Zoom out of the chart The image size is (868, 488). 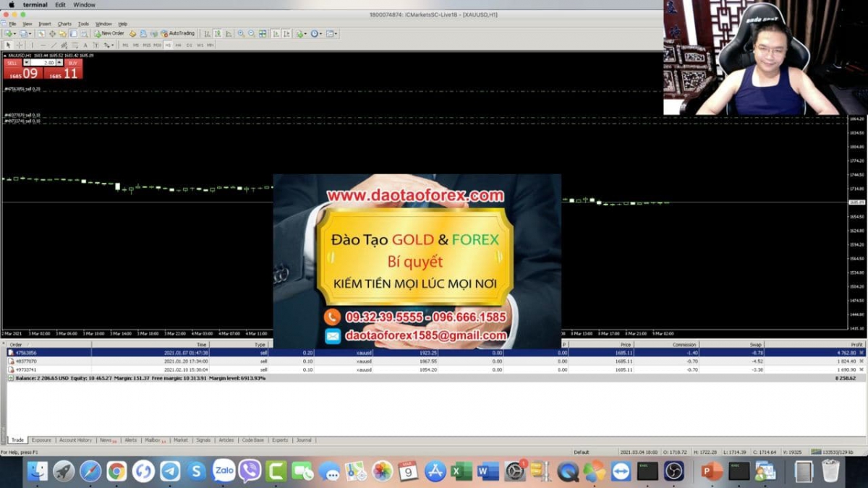coord(251,33)
